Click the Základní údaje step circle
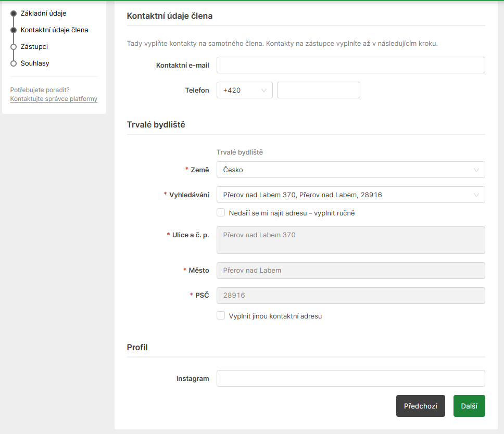This screenshot has width=504, height=434. point(14,14)
